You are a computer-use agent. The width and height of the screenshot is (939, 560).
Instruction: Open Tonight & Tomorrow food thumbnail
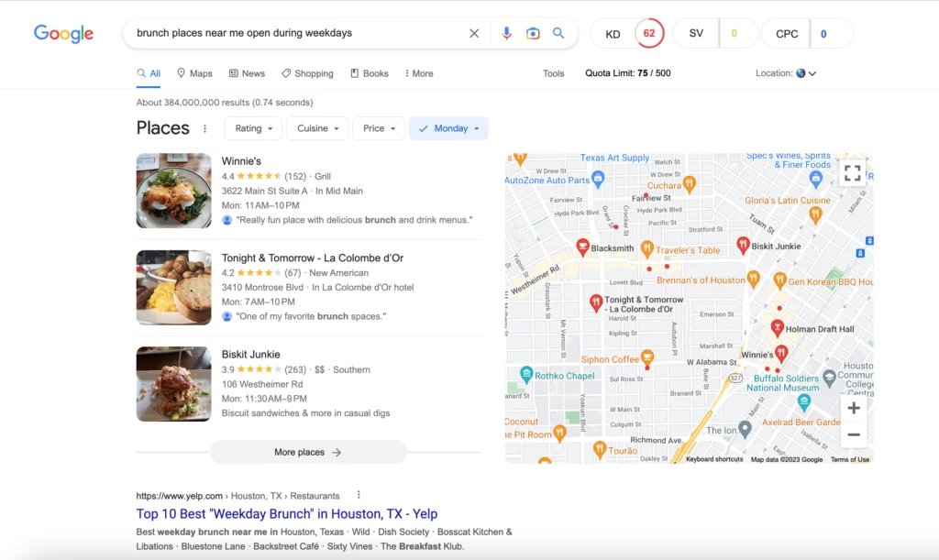coord(173,288)
